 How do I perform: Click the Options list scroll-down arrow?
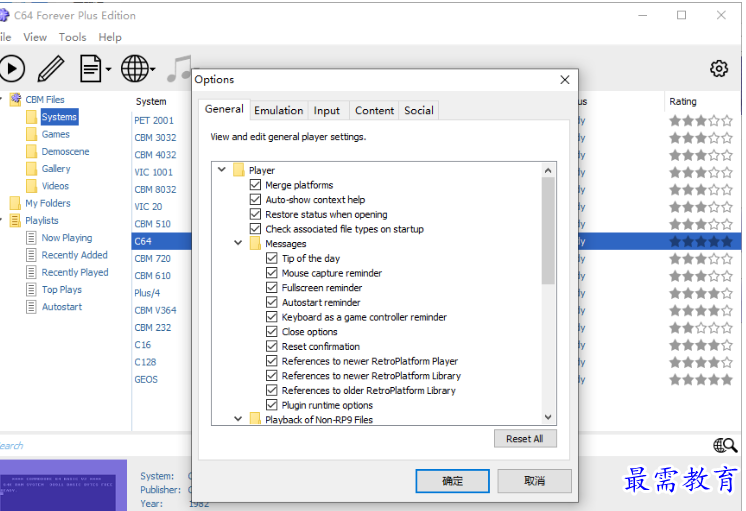548,417
